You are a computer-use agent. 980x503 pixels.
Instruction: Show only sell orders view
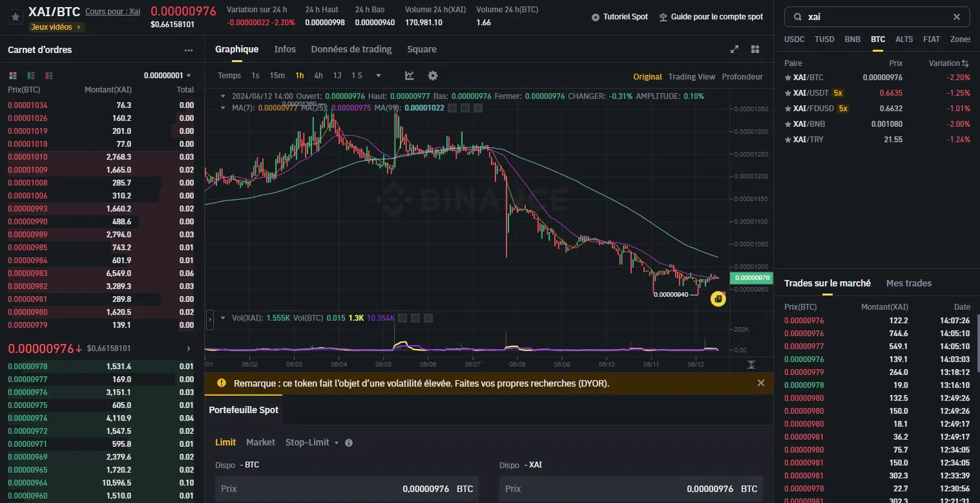coord(49,75)
